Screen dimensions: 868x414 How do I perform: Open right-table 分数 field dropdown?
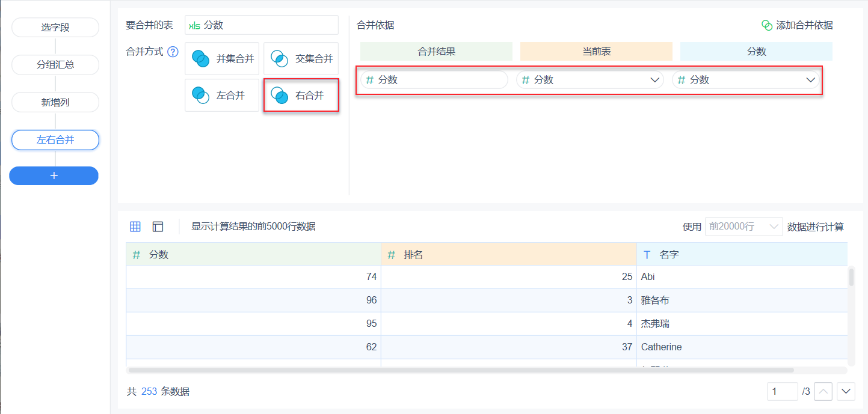810,80
